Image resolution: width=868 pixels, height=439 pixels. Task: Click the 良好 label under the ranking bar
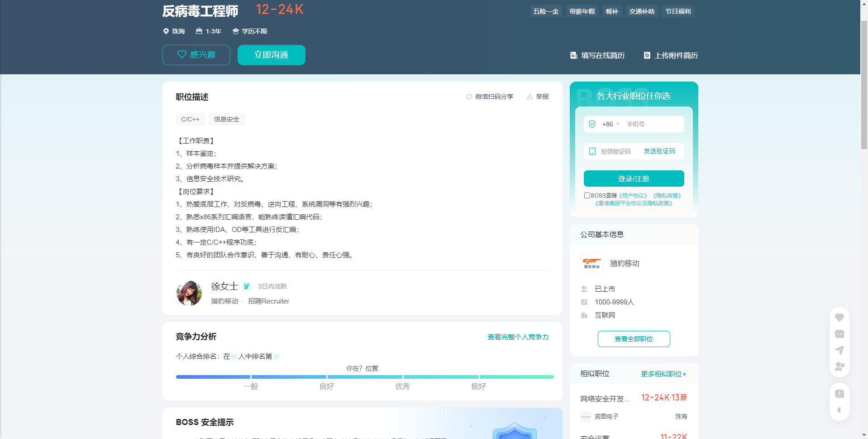[x=327, y=386]
